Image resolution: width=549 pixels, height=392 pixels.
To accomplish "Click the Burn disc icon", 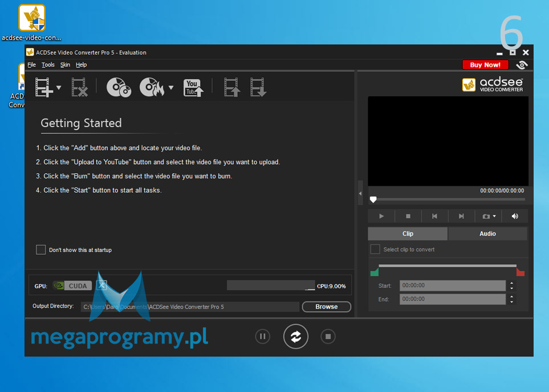I will point(152,87).
